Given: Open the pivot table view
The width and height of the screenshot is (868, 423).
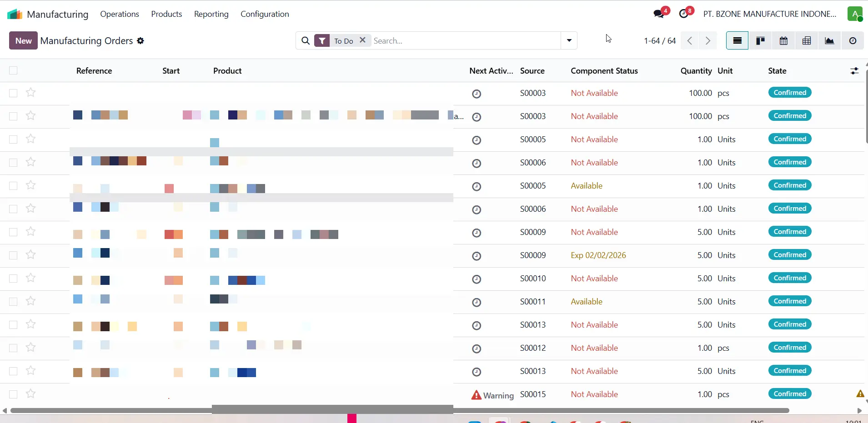Looking at the screenshot, I should pyautogui.click(x=807, y=41).
